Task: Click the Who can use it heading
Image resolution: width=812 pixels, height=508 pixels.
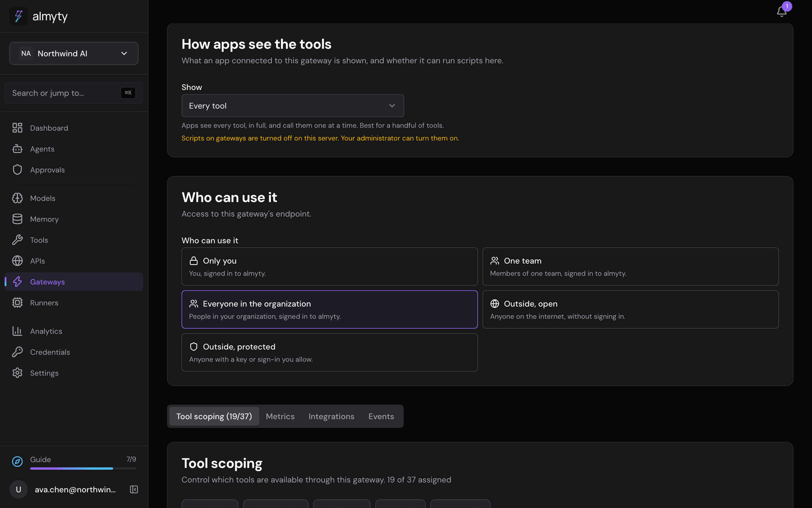Action: [229, 197]
